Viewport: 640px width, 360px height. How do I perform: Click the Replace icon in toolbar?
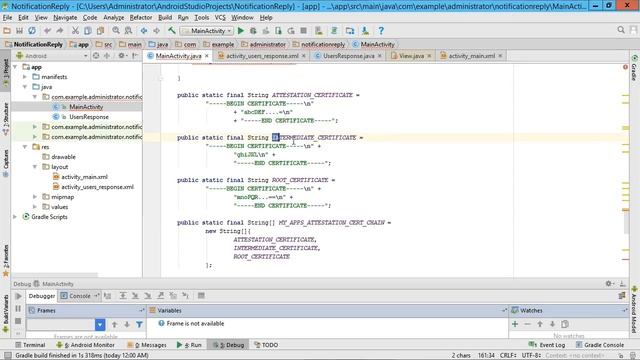point(128,31)
